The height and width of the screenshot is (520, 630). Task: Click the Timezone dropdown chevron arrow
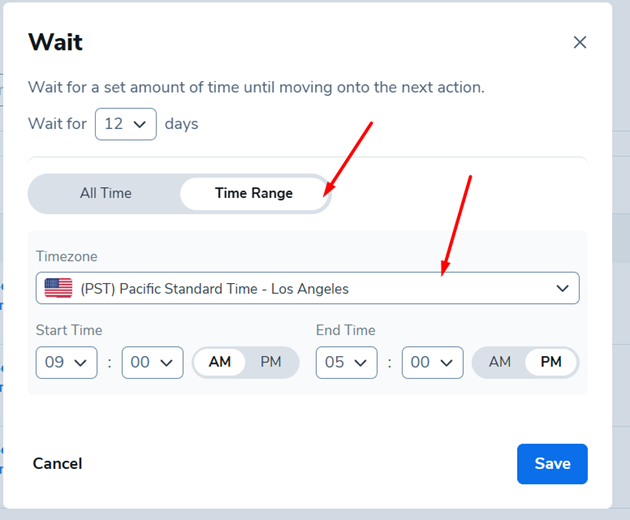[562, 289]
